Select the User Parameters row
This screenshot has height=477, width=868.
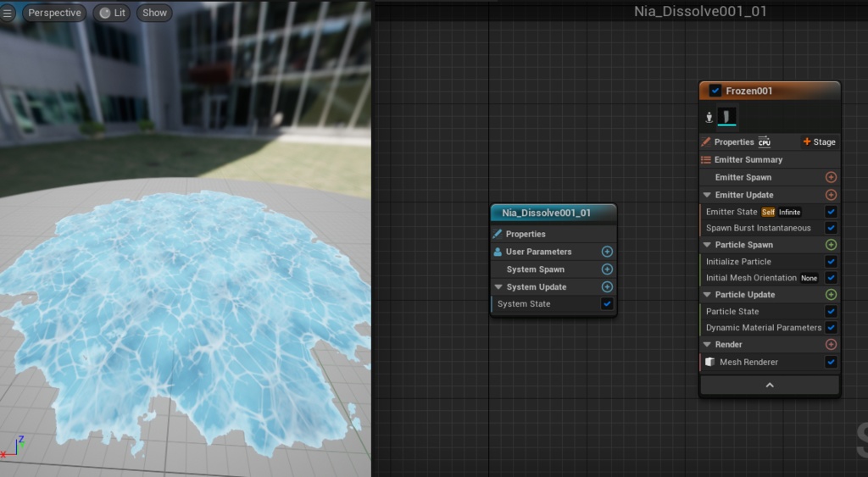(554, 252)
